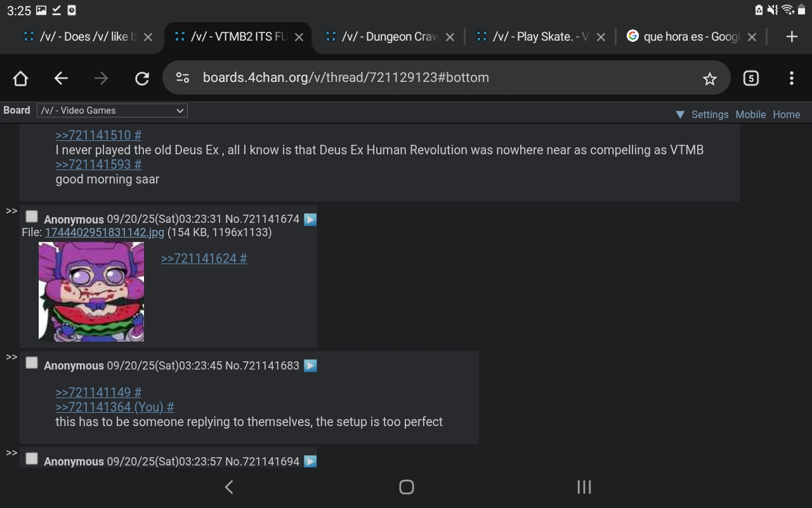Open post menu arrow for No.721141694
This screenshot has width=812, height=508.
click(310, 462)
